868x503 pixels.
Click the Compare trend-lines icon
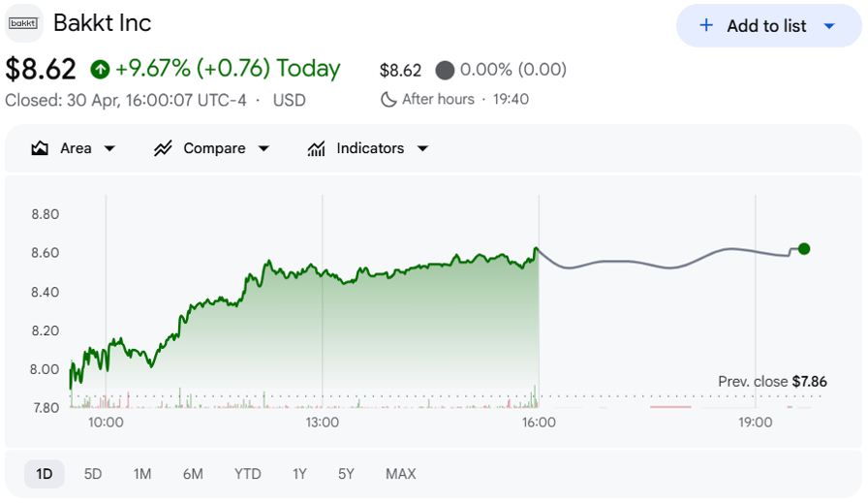point(163,148)
